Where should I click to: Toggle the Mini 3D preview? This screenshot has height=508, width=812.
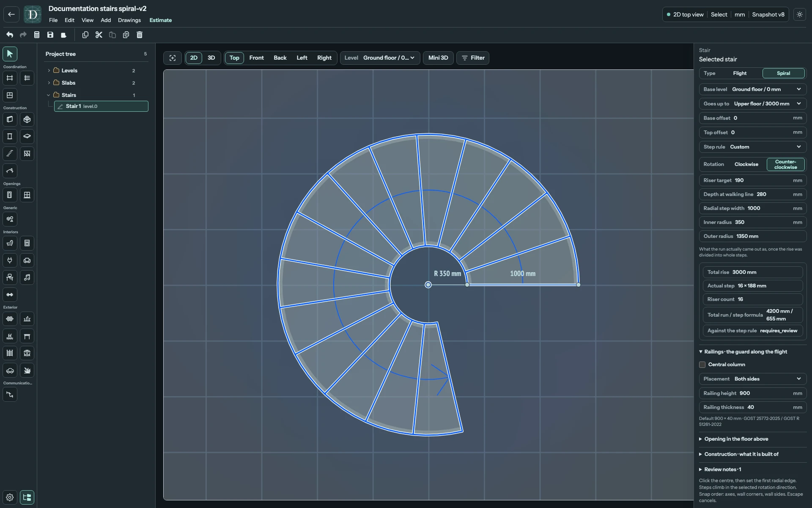coord(438,58)
